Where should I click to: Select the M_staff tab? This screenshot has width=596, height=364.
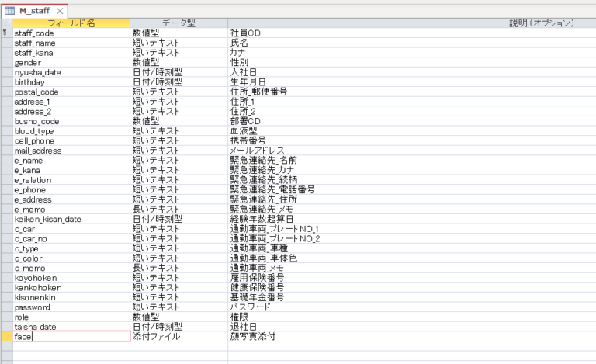pyautogui.click(x=35, y=11)
